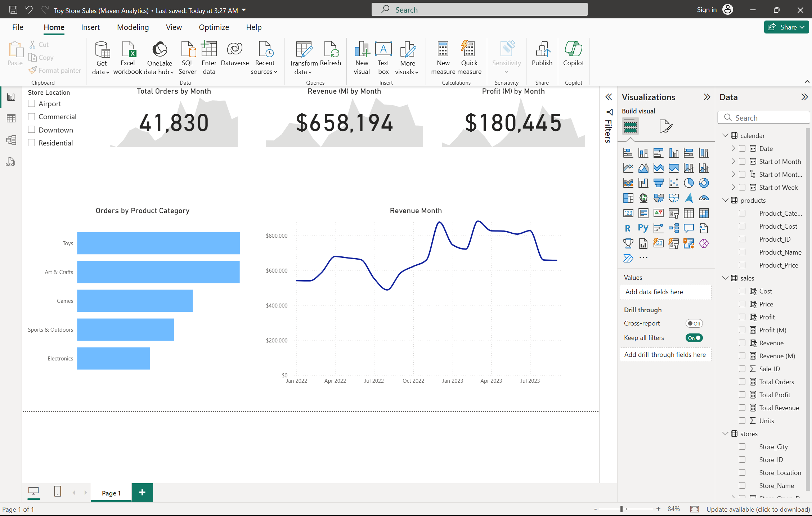Switch to the Insert tab
The width and height of the screenshot is (812, 516).
[90, 27]
